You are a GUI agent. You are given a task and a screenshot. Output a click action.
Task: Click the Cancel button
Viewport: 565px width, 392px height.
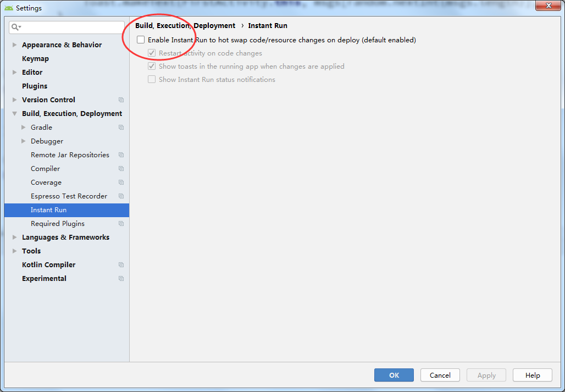(440, 375)
